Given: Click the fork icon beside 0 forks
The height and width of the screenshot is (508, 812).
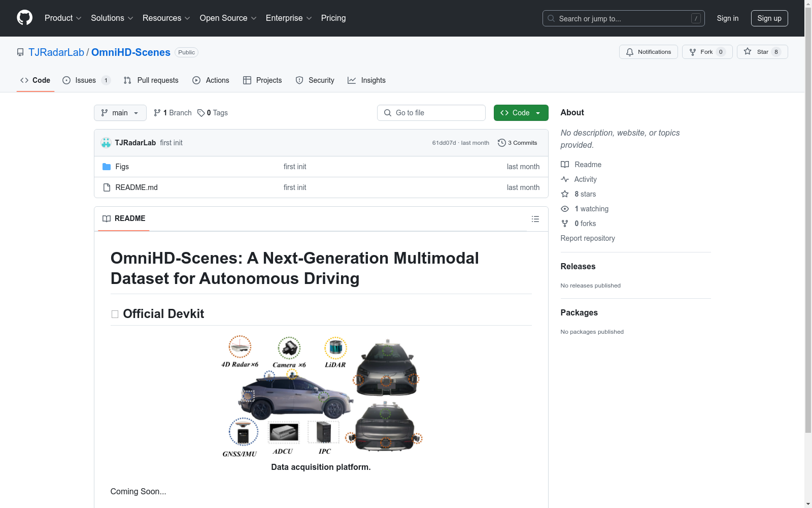Looking at the screenshot, I should point(565,224).
